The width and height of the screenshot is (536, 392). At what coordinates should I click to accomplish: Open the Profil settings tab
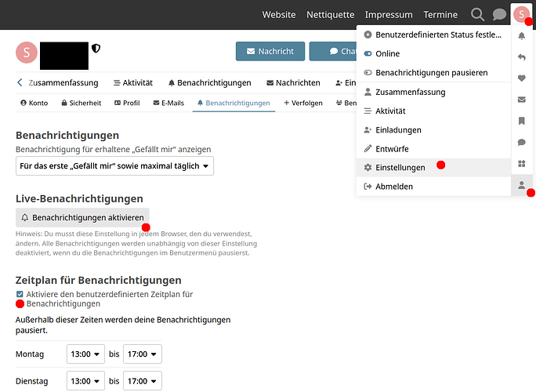coord(127,103)
